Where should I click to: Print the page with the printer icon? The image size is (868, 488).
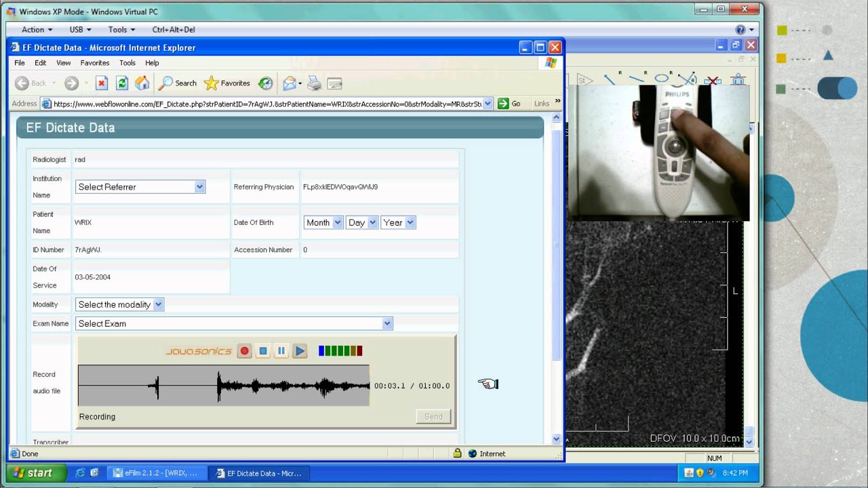(314, 83)
